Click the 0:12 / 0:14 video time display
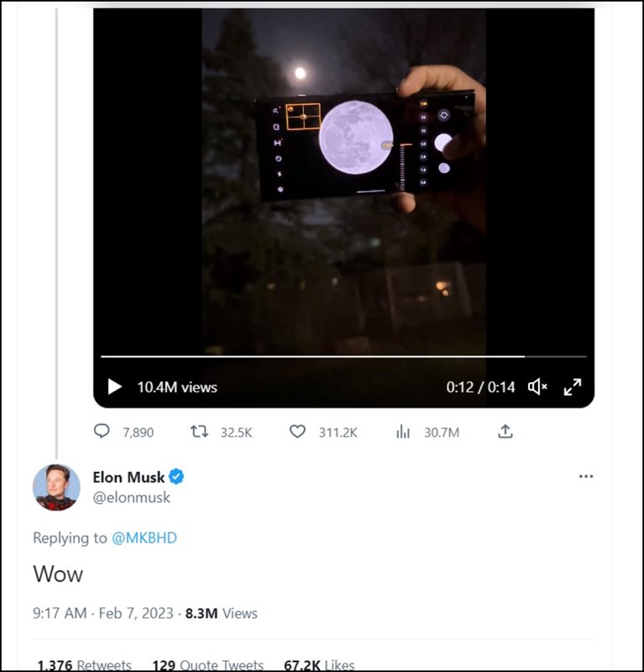The height and width of the screenshot is (672, 644). coord(480,387)
